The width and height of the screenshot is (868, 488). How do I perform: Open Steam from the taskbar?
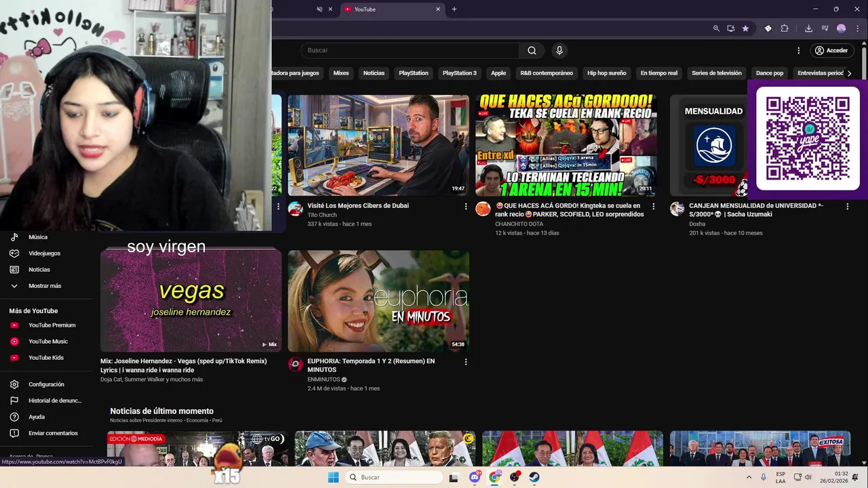tap(534, 477)
